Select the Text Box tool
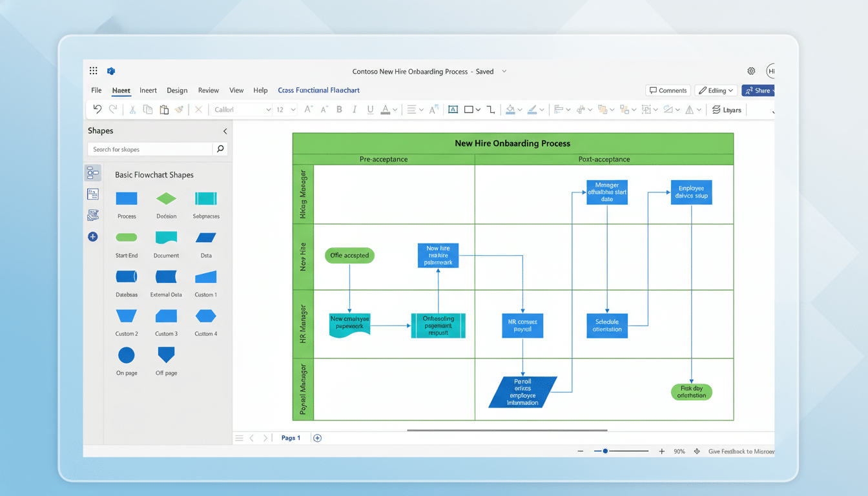 pyautogui.click(x=453, y=109)
